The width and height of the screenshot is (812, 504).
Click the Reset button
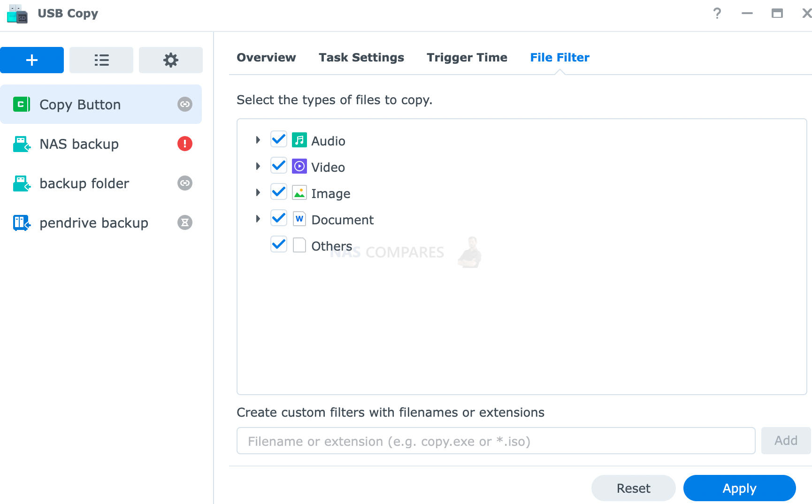634,488
